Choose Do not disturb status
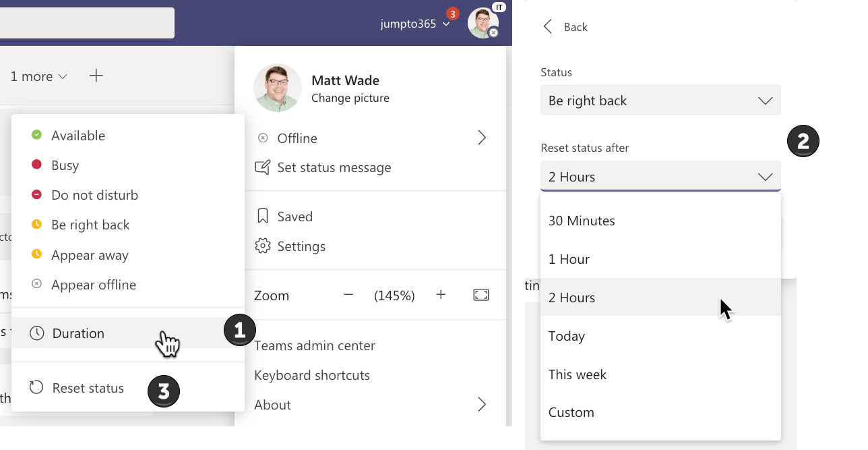 coord(128,195)
